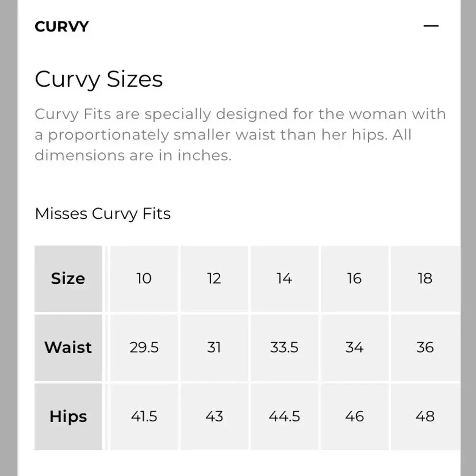Click size 18 column cell
Image resolution: width=476 pixels, height=476 pixels.
tap(425, 278)
